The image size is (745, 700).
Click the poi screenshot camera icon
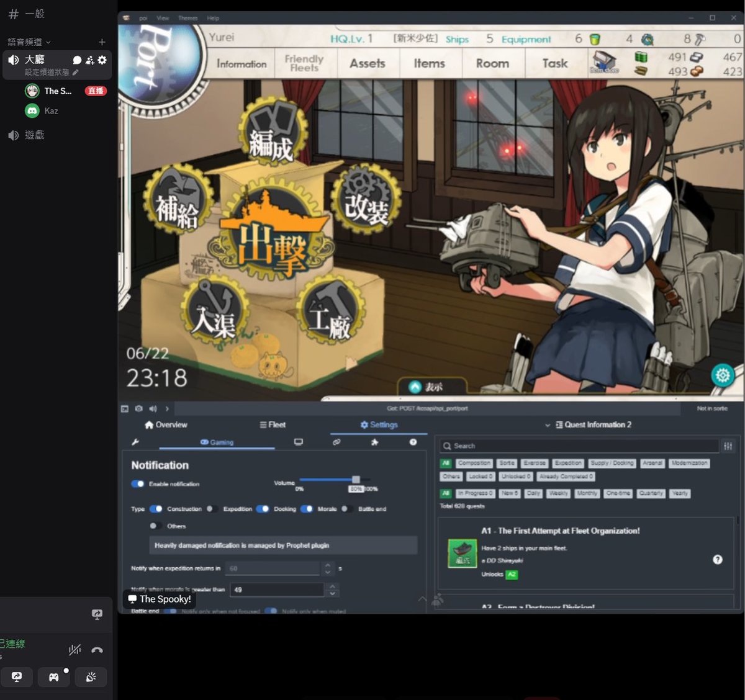(x=138, y=408)
